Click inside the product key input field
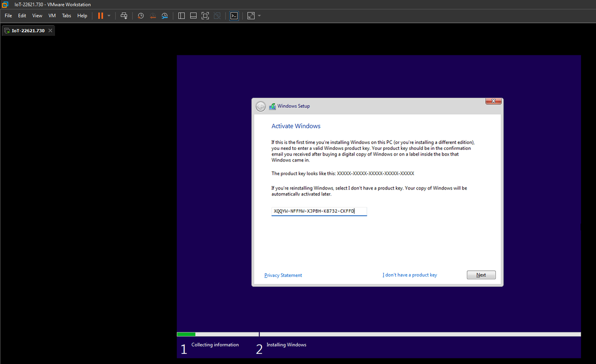The height and width of the screenshot is (364, 596). pyautogui.click(x=319, y=211)
